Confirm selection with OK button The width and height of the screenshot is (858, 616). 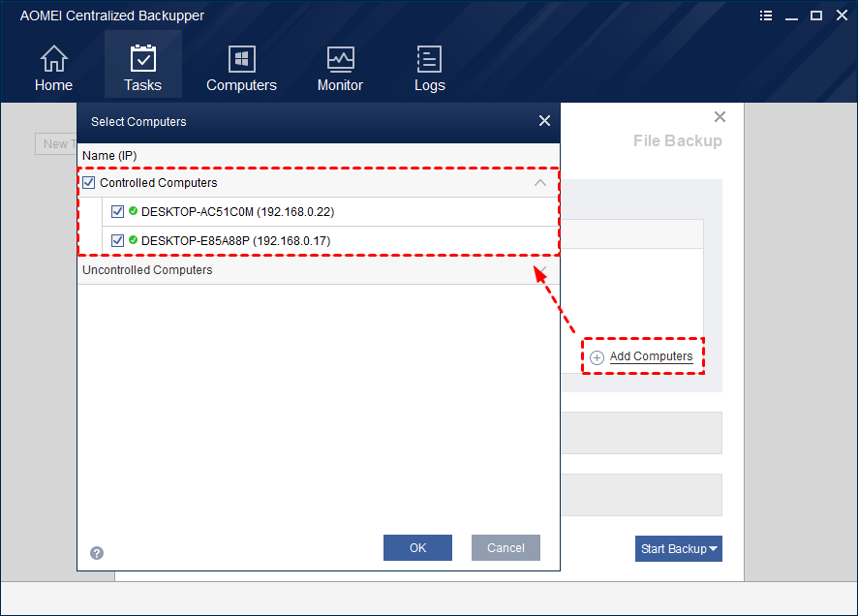(417, 547)
